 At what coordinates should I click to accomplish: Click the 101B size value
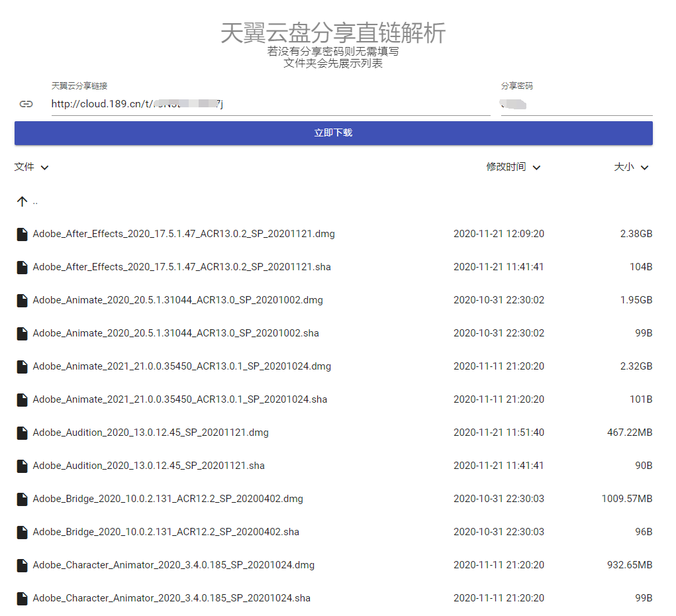(641, 399)
